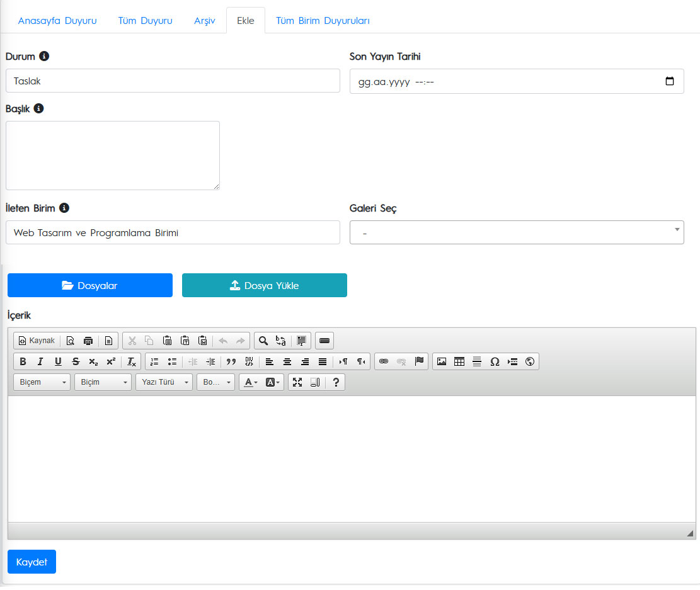Insert a hyperlink with link icon
The height and width of the screenshot is (590, 700).
tap(384, 361)
